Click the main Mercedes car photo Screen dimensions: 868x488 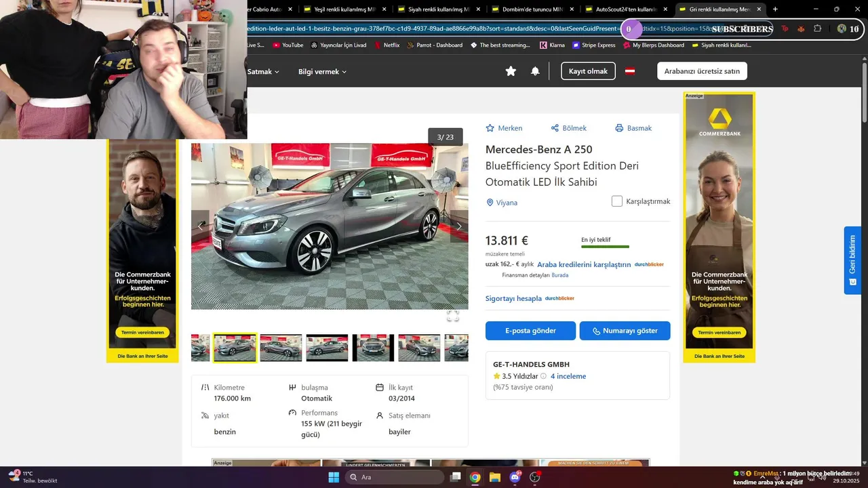[x=330, y=226]
